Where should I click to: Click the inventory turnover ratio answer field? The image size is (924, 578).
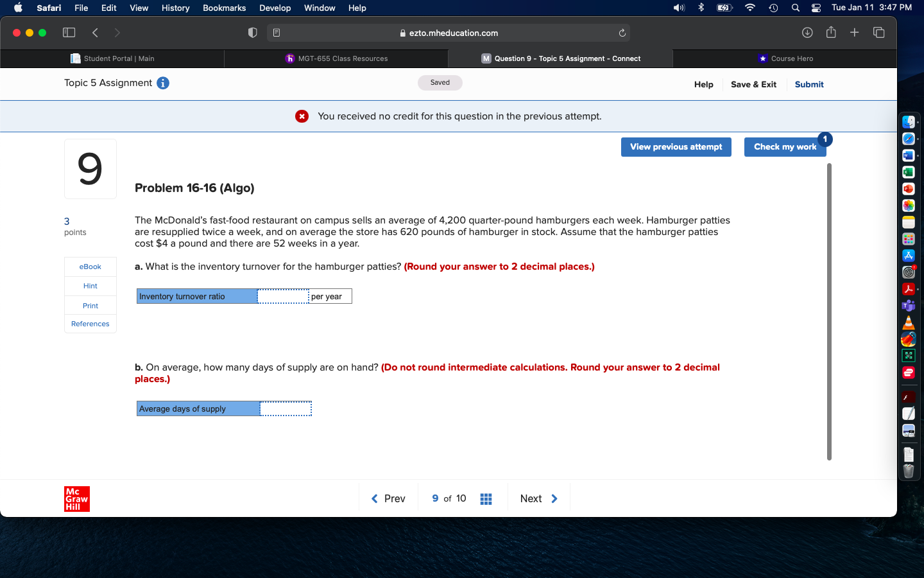pyautogui.click(x=282, y=296)
